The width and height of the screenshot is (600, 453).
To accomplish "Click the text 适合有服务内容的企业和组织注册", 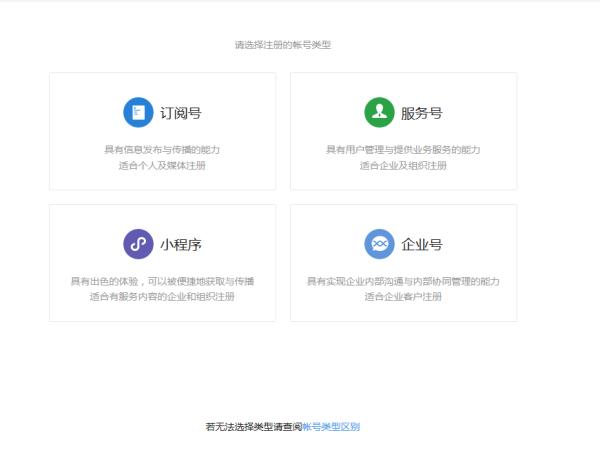I will click(162, 297).
